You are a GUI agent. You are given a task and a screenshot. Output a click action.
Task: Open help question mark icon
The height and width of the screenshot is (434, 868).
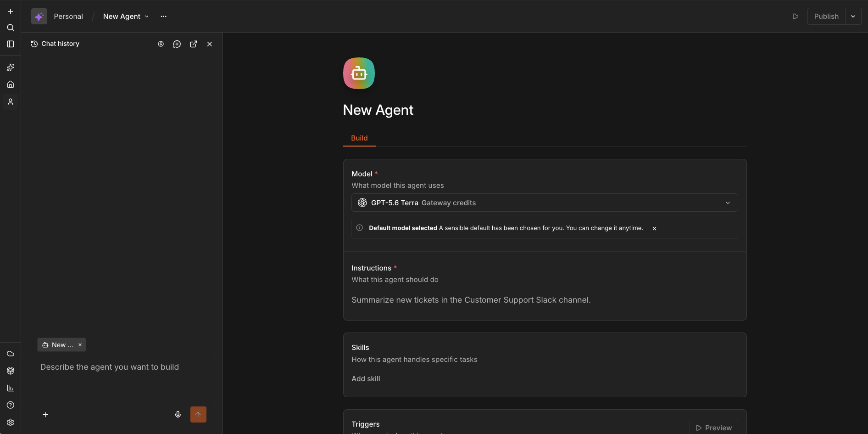coord(11,405)
